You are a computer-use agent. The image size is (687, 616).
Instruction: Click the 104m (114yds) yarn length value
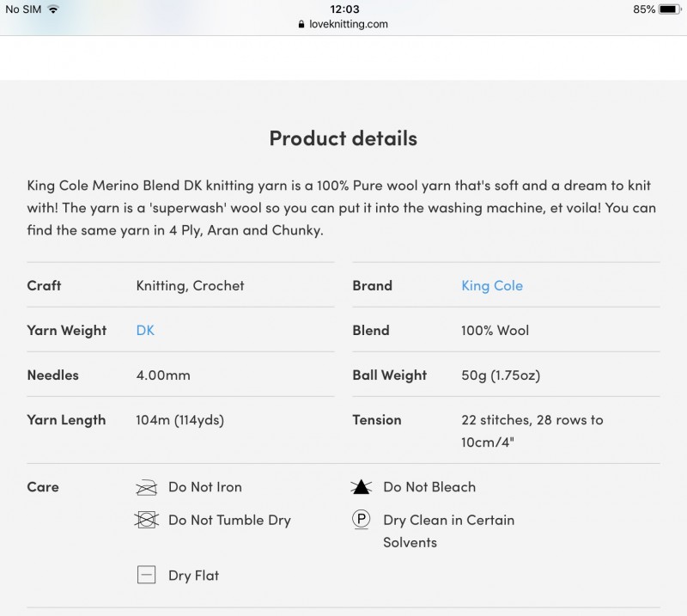coord(180,420)
